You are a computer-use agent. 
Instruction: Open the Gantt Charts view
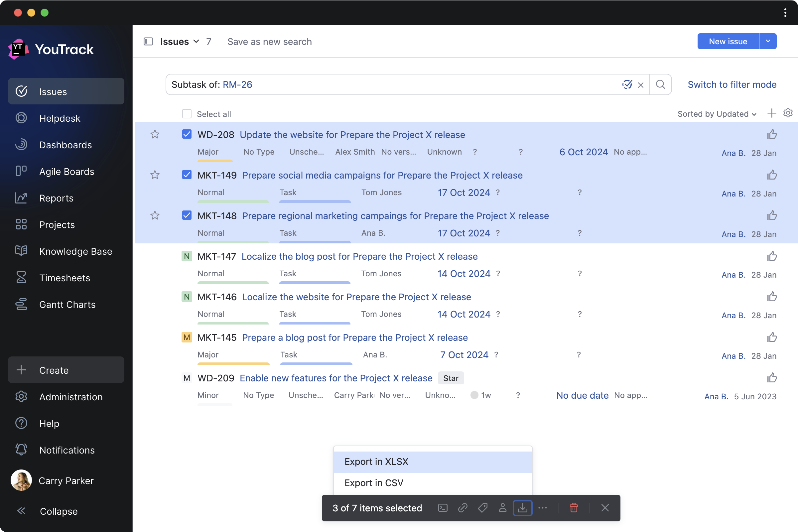[67, 304]
